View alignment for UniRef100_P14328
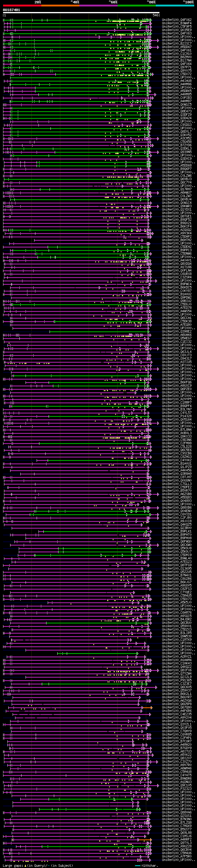Image resolution: width=197 pixels, height=868 pixels. click(177, 416)
